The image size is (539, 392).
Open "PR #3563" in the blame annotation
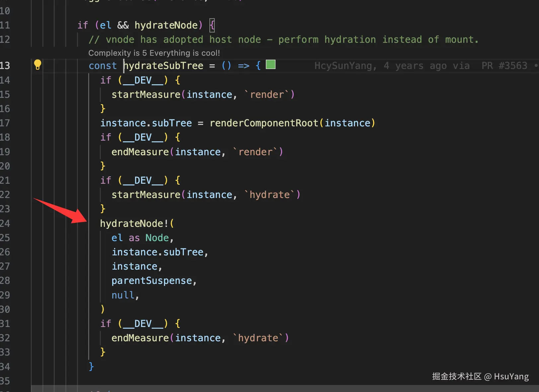tap(504, 66)
